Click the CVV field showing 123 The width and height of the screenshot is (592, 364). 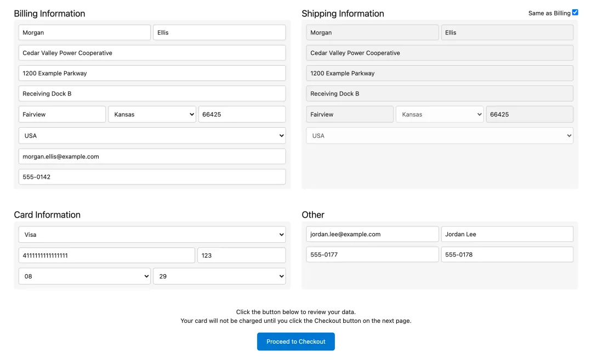pyautogui.click(x=242, y=255)
